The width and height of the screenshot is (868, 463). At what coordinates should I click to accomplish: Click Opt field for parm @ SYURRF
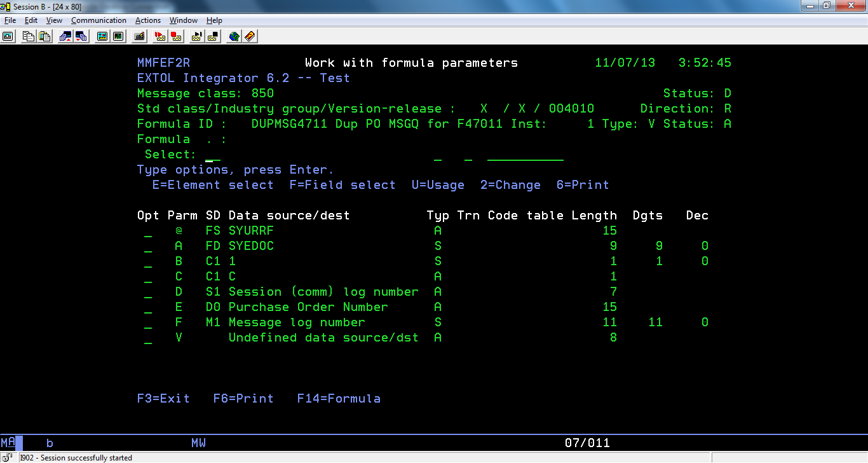[x=148, y=231]
